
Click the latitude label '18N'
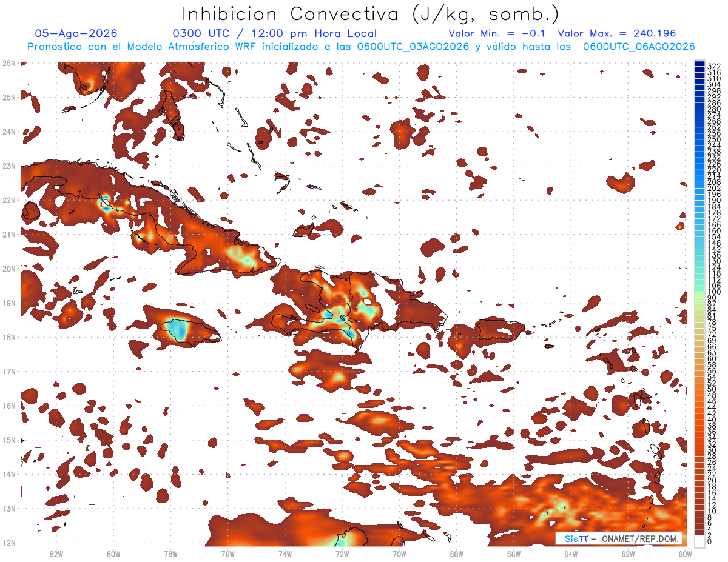[x=8, y=336]
